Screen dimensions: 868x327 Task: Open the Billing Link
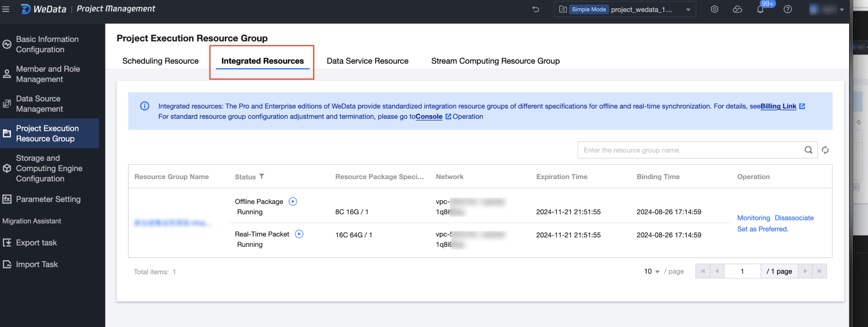778,106
